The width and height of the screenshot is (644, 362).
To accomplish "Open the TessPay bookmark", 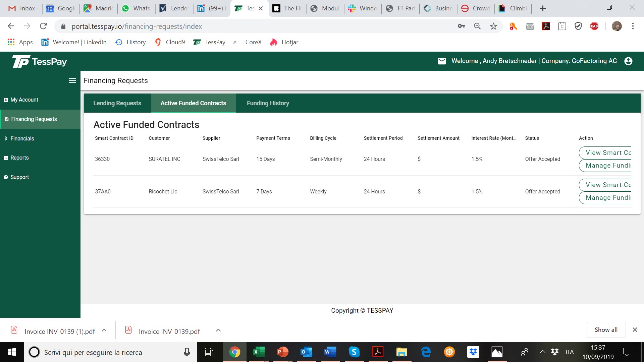I will [209, 42].
